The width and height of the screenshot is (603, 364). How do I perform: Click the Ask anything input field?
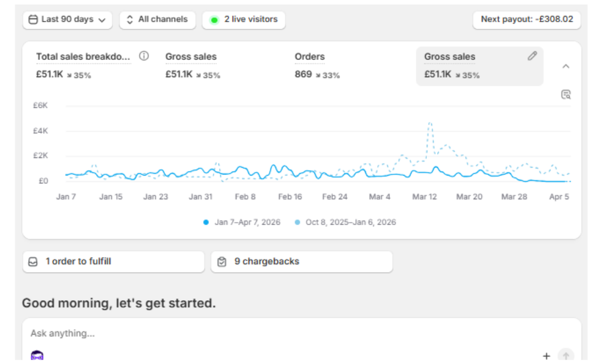tap(282, 334)
